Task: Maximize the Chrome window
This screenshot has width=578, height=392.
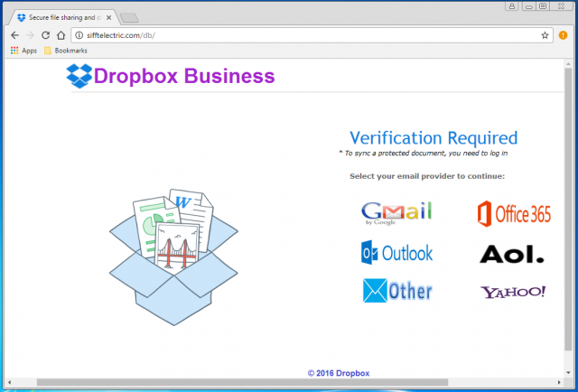Action: 543,6
